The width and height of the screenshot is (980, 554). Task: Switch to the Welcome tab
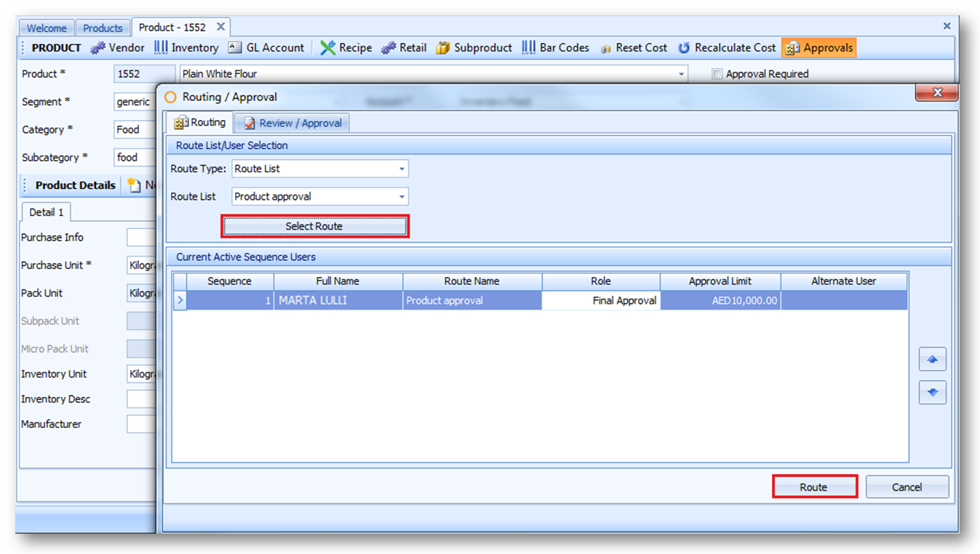(x=47, y=28)
